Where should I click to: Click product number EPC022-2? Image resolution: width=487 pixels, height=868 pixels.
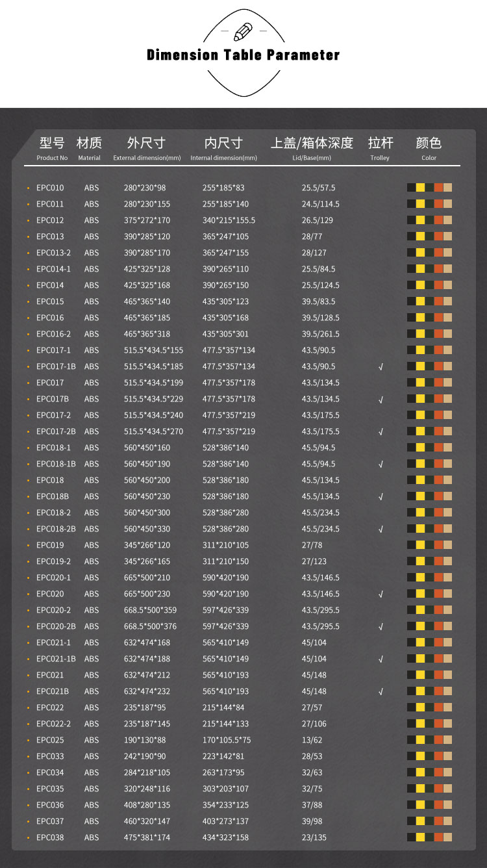(54, 724)
